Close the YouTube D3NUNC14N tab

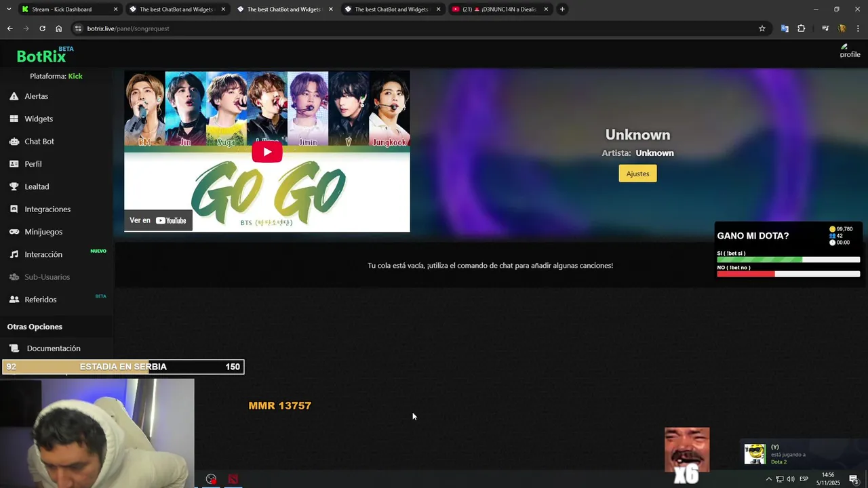(546, 9)
